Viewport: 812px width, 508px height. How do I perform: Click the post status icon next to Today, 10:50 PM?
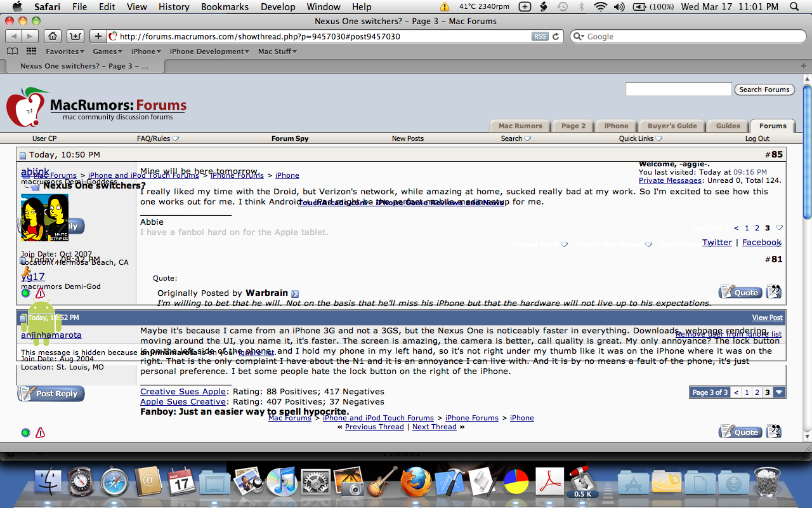23,156
